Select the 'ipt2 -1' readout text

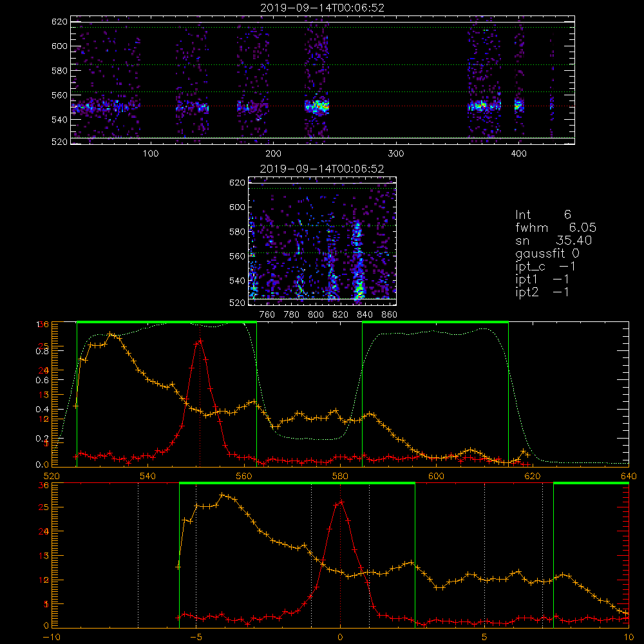[542, 292]
